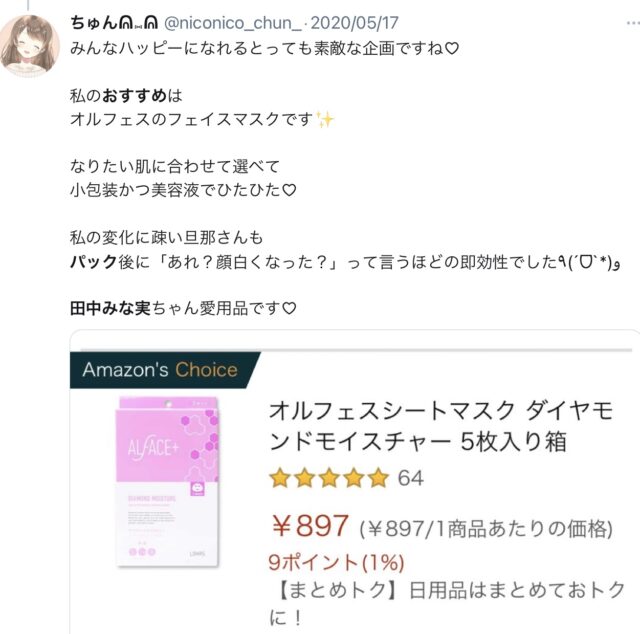
Task: Click the オルフェスシートマスク product title
Action: [x=441, y=426]
